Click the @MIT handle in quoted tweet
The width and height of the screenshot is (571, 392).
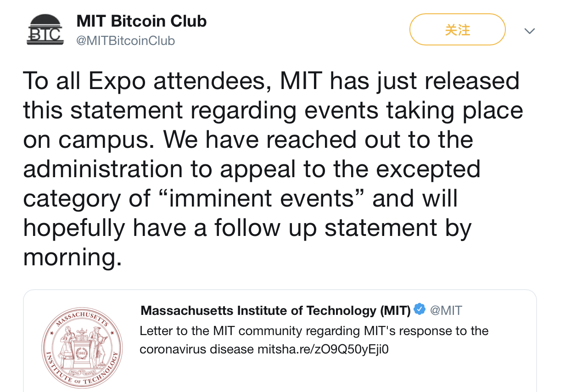(x=446, y=311)
